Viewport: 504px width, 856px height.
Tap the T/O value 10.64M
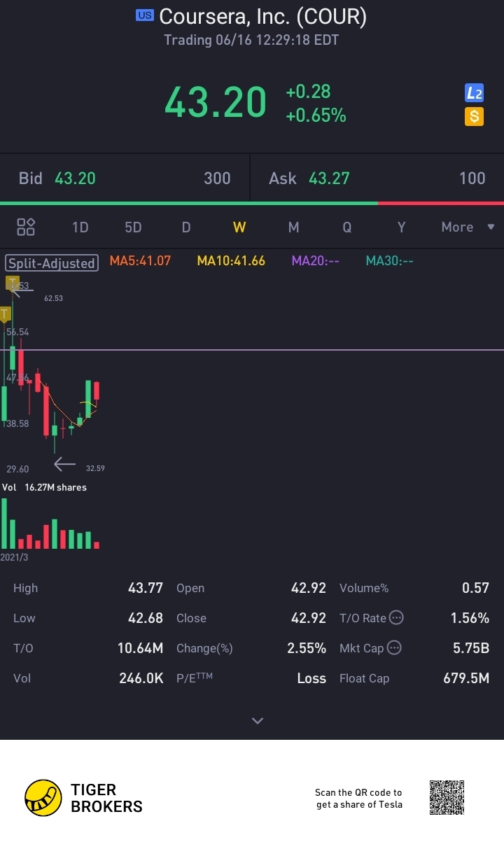(140, 648)
